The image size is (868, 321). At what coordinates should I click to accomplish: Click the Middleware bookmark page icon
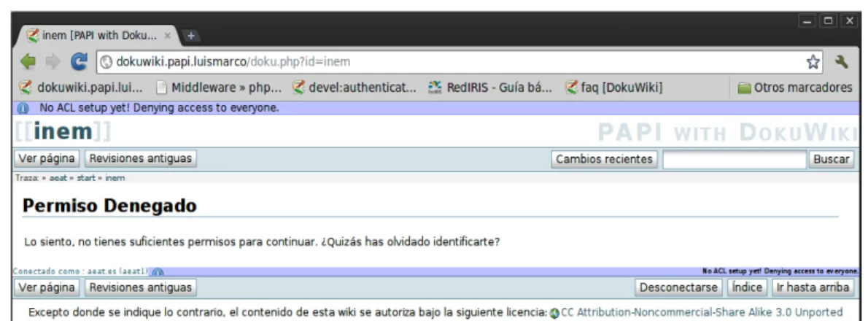tap(162, 88)
